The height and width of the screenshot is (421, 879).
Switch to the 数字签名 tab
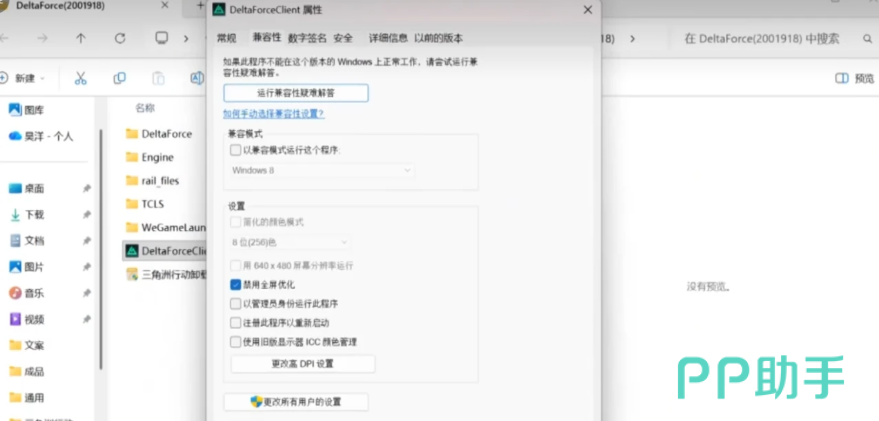click(307, 38)
